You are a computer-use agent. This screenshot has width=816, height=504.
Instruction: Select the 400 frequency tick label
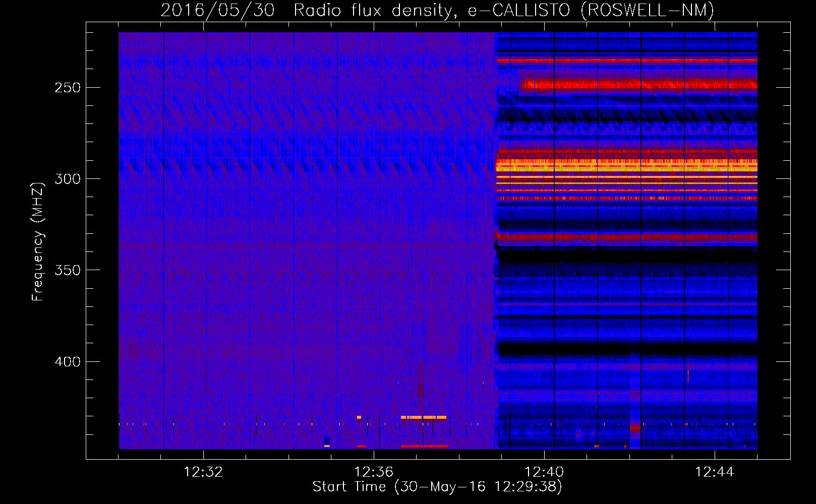pos(68,362)
